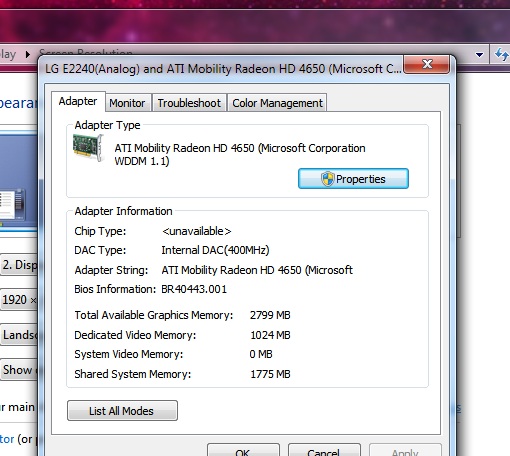Image resolution: width=510 pixels, height=456 pixels.
Task: Click the UAC shield on Properties button
Action: tap(327, 179)
